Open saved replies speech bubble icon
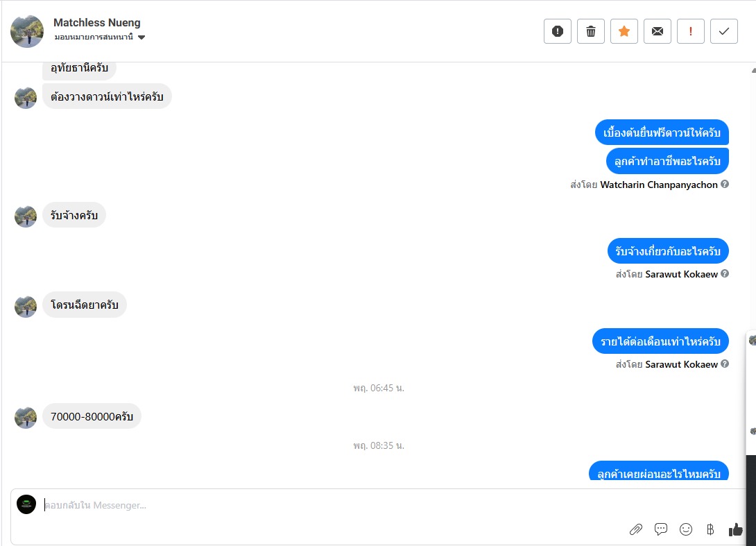Screen dimensions: 756x546 point(661,529)
